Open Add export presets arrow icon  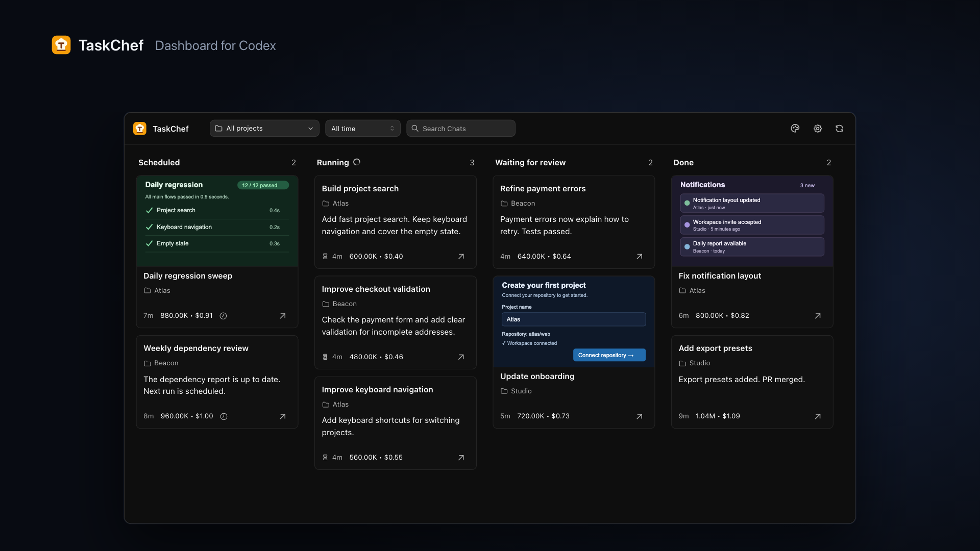818,416
